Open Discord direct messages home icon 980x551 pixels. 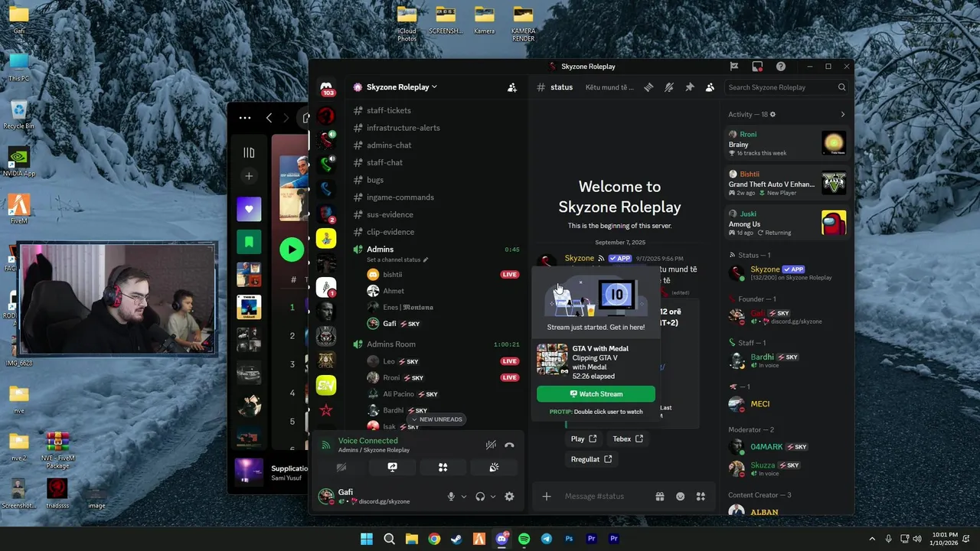[x=326, y=87]
